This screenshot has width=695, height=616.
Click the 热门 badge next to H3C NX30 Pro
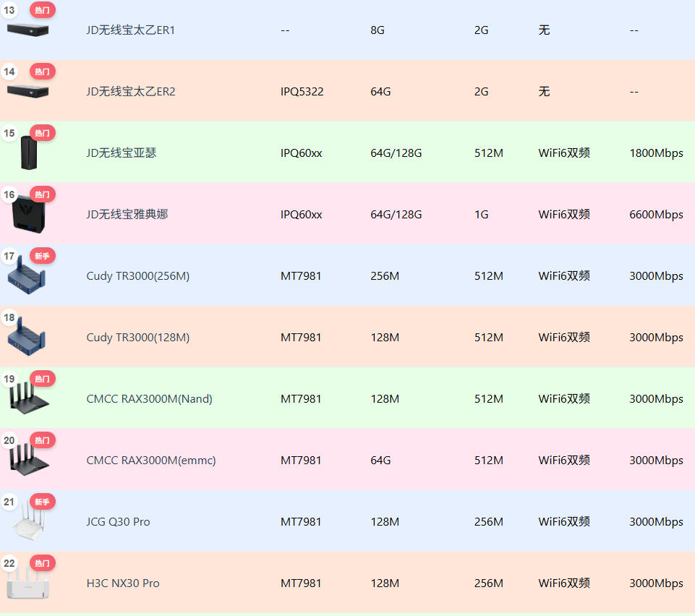tap(41, 563)
